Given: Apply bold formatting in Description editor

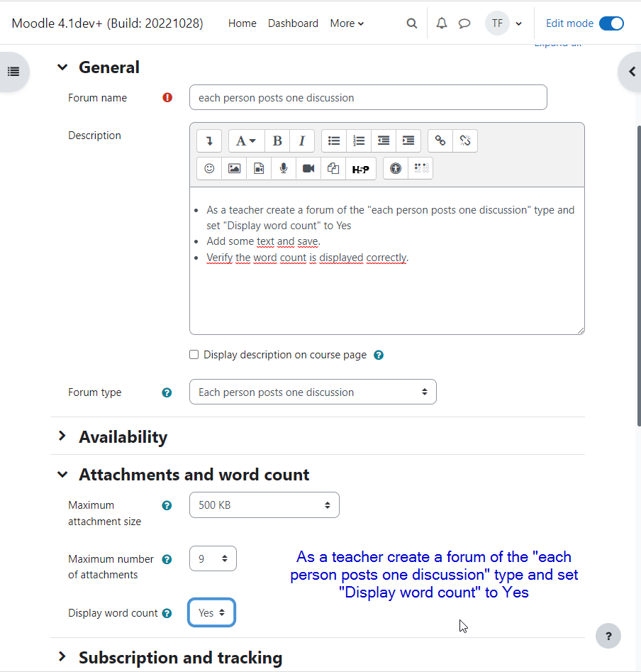Looking at the screenshot, I should pyautogui.click(x=277, y=141).
